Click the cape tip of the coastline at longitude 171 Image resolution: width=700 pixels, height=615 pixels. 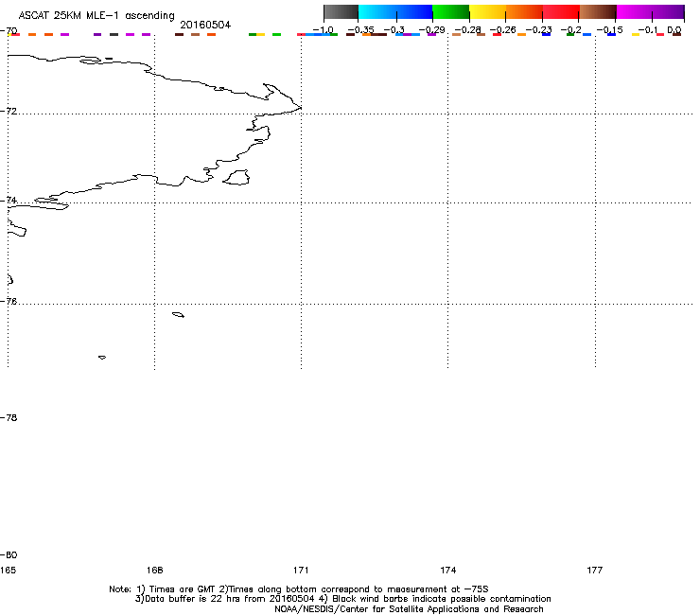[x=301, y=108]
